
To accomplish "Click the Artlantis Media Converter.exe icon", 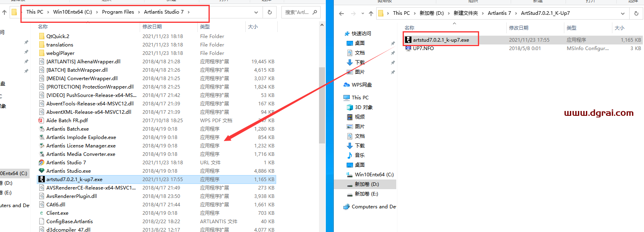I will click(41, 154).
